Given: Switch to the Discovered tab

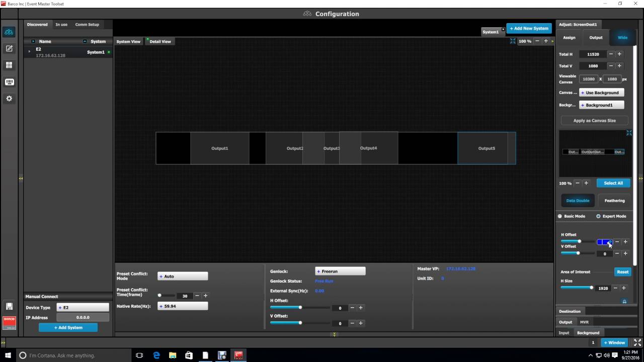Looking at the screenshot, I should (x=37, y=24).
